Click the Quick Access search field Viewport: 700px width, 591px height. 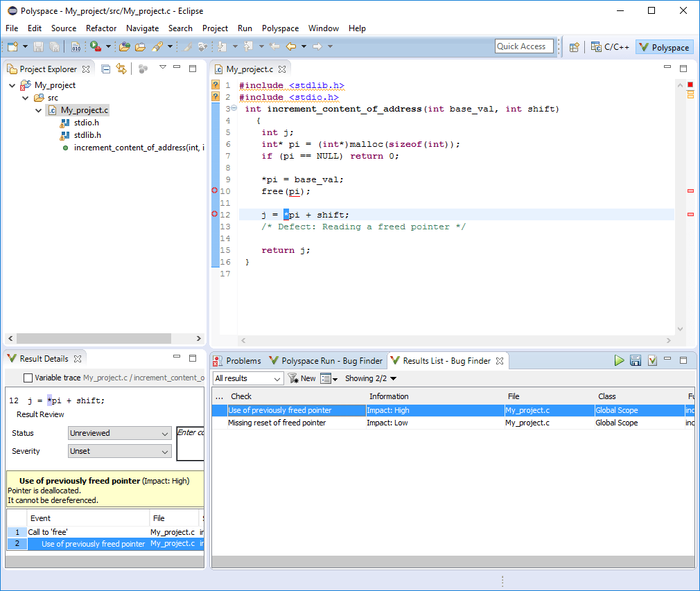pos(524,46)
